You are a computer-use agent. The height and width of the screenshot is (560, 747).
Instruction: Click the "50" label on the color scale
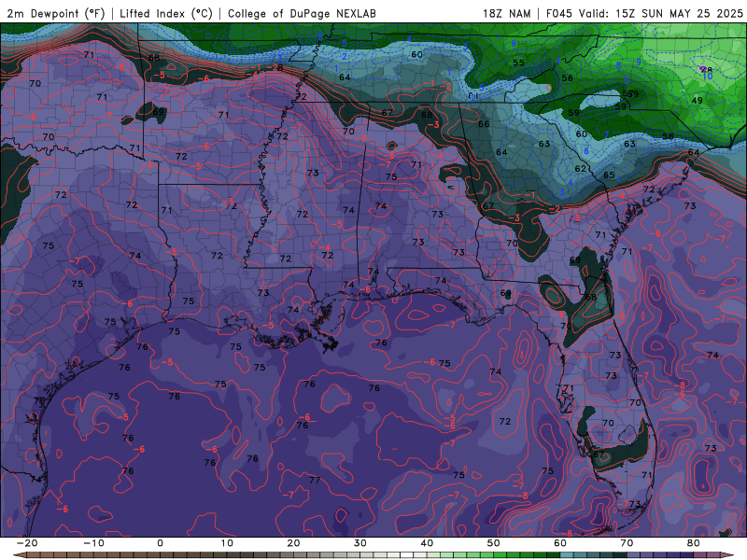click(494, 543)
